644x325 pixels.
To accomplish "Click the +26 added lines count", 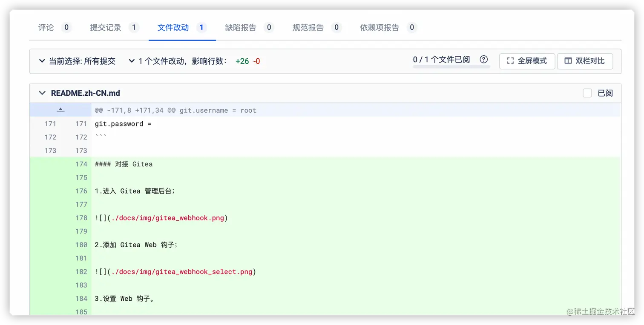I will pos(242,61).
